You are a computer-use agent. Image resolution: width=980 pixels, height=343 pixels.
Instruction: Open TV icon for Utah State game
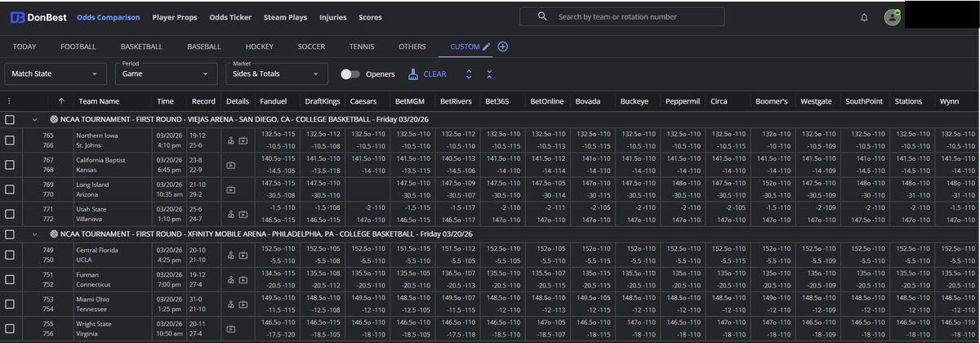point(243,214)
